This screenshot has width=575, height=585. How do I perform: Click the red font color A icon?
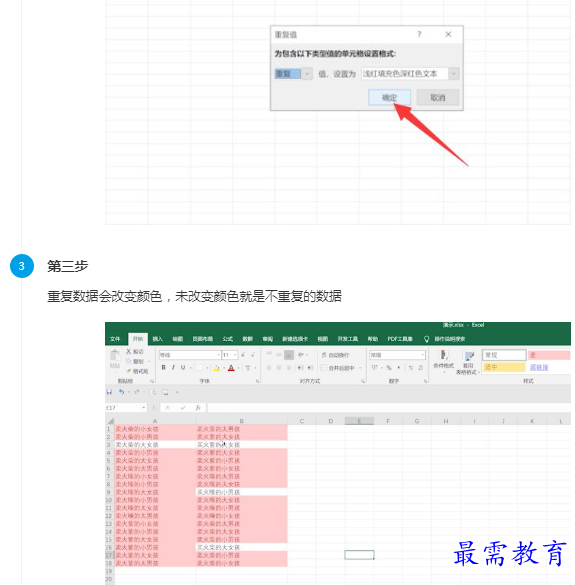pos(231,368)
